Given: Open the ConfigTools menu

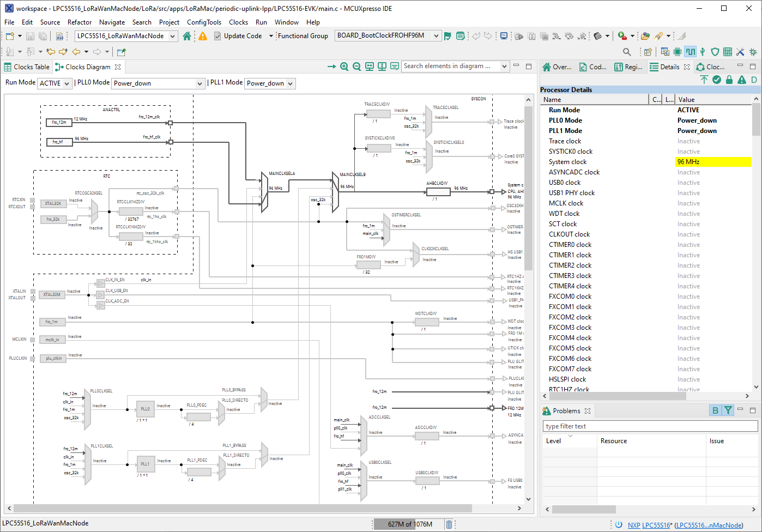Looking at the screenshot, I should [204, 22].
